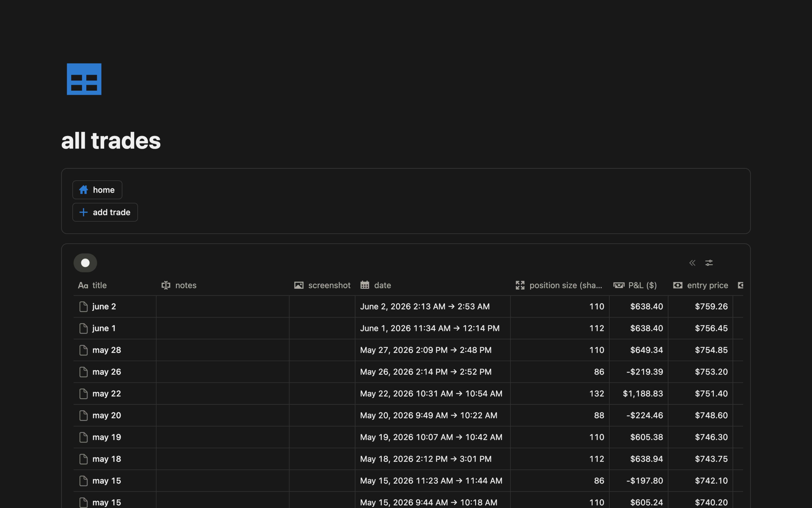Click entry price $753.20 cell
The image size is (812, 508).
(701, 372)
